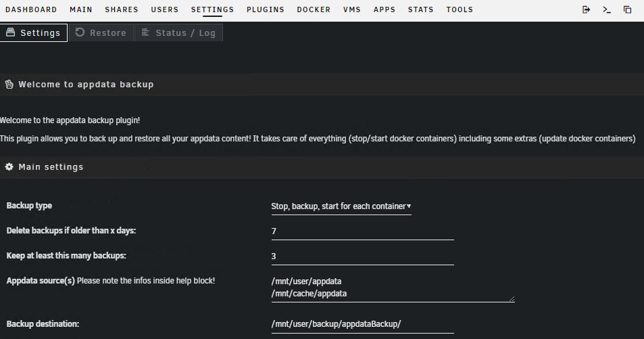
Task: Click the Tools menu item
Action: pos(460,10)
